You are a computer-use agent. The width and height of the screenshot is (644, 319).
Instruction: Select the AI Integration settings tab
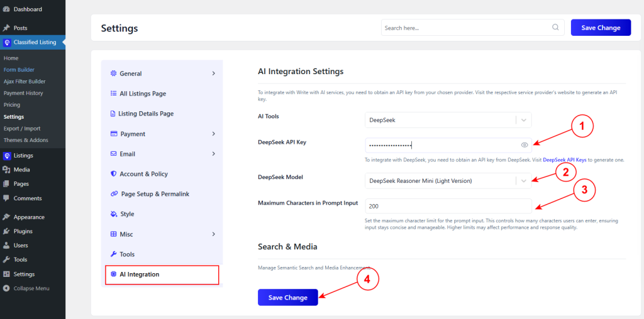click(x=162, y=274)
